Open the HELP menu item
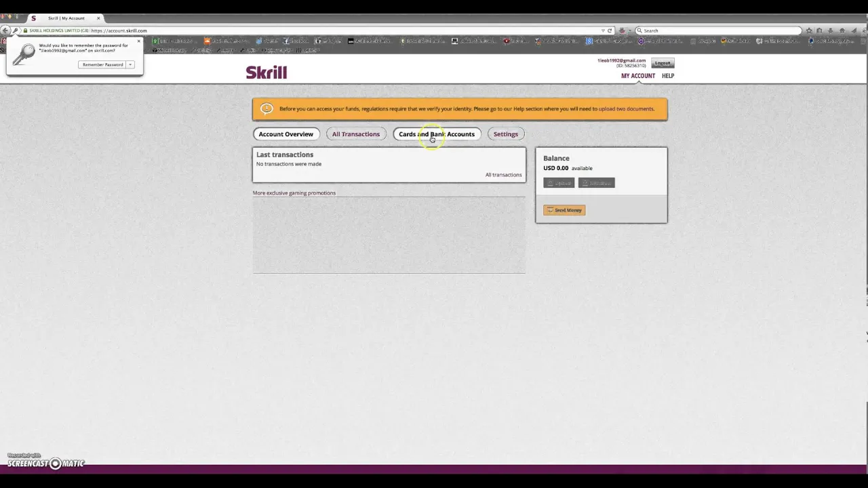The height and width of the screenshot is (488, 868). point(668,76)
